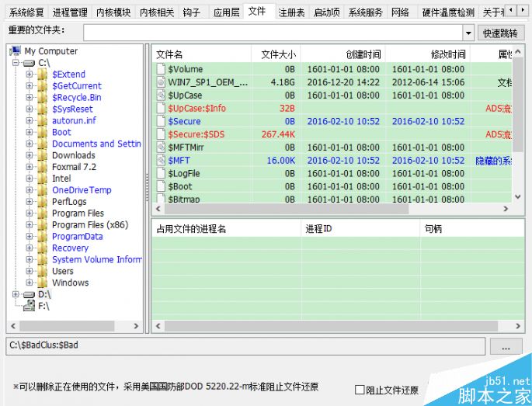Switch to the 内核模块 tab

point(113,12)
